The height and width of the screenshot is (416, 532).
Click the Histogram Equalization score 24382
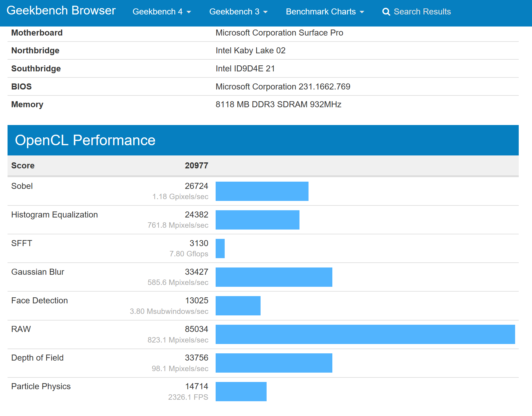point(196,214)
